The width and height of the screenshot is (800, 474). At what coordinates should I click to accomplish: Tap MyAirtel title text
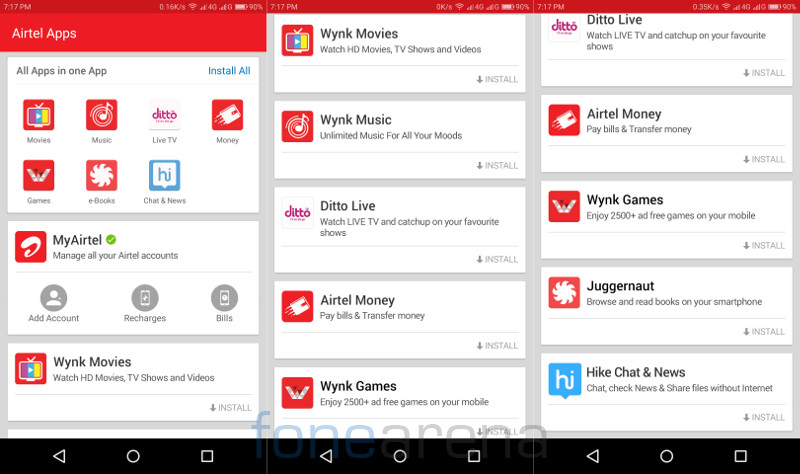[x=78, y=240]
